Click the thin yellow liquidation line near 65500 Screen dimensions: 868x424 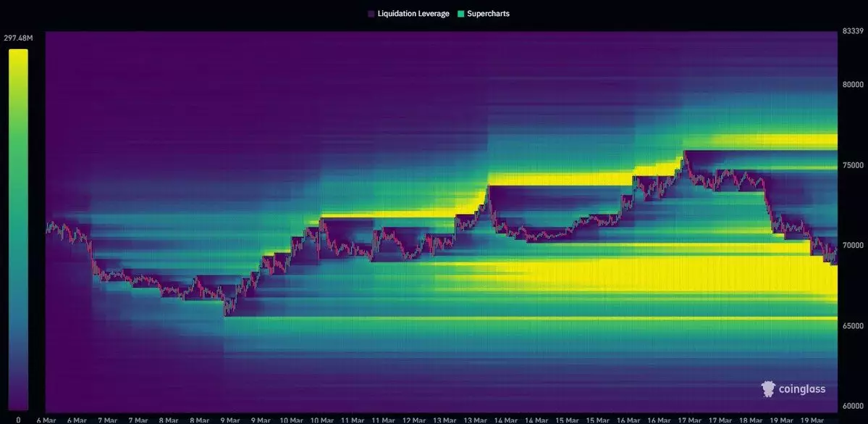click(x=531, y=318)
